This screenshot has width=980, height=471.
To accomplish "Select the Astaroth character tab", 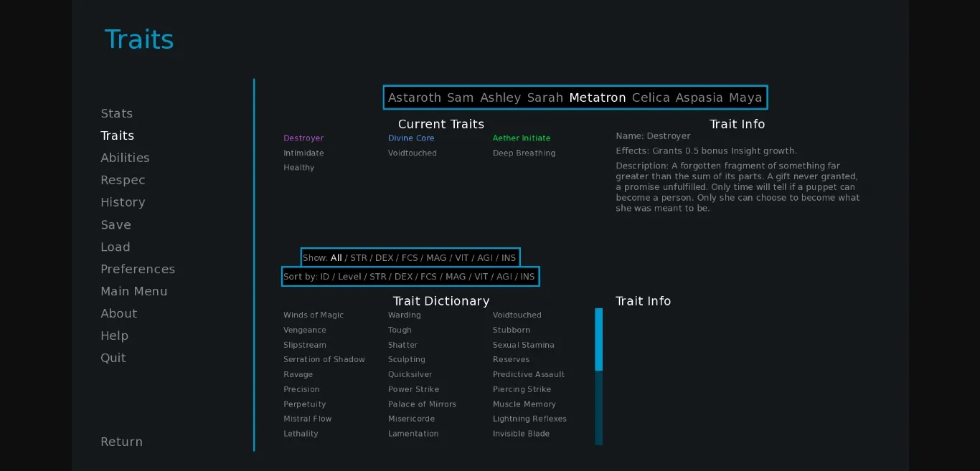I will [x=414, y=97].
